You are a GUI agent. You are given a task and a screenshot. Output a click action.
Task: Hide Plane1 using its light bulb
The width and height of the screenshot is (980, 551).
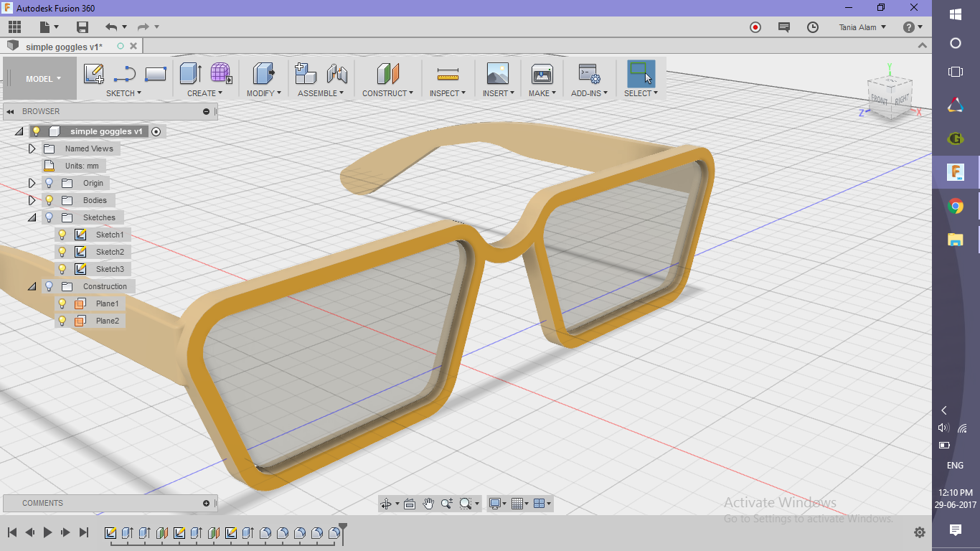click(62, 303)
